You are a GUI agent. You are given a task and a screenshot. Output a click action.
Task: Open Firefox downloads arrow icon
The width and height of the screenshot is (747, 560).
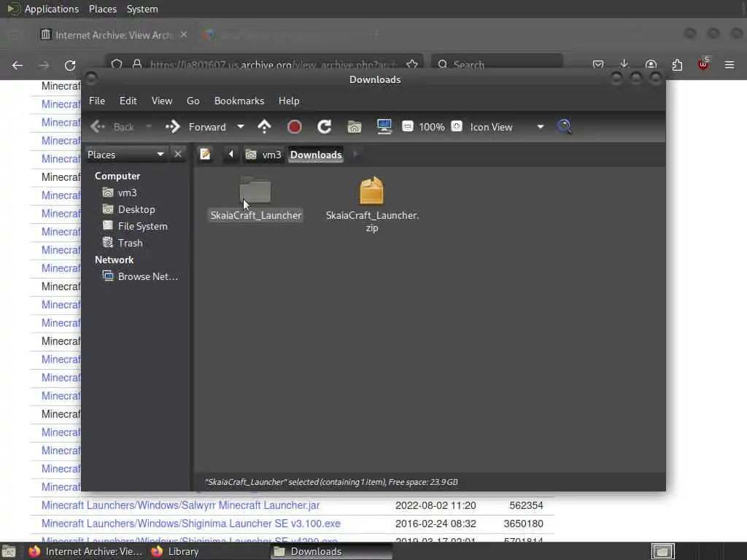point(624,64)
